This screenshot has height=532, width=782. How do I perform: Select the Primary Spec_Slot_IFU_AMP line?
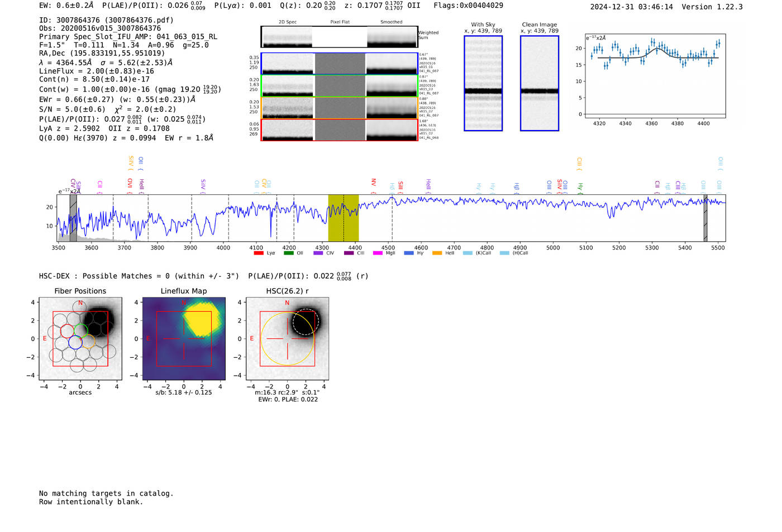pos(128,37)
